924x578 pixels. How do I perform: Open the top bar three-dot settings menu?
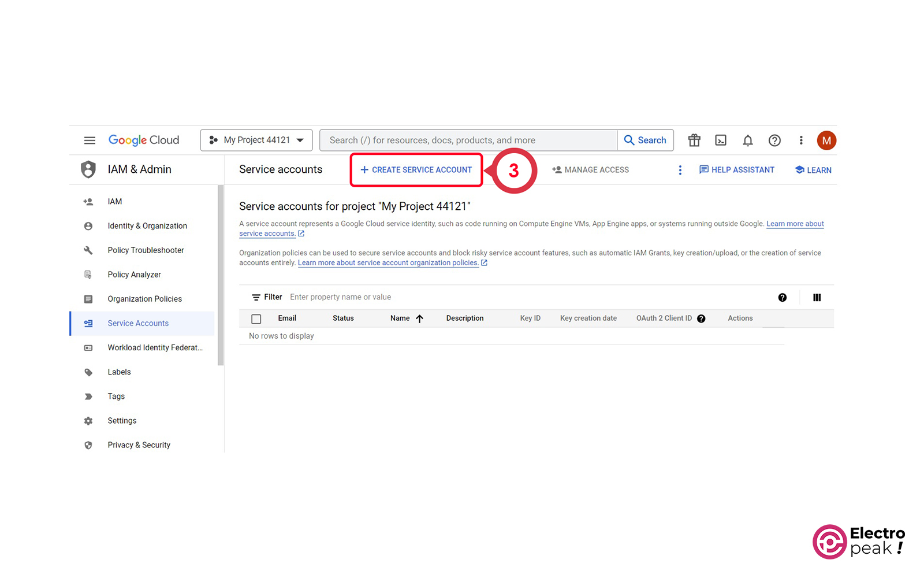(x=801, y=140)
